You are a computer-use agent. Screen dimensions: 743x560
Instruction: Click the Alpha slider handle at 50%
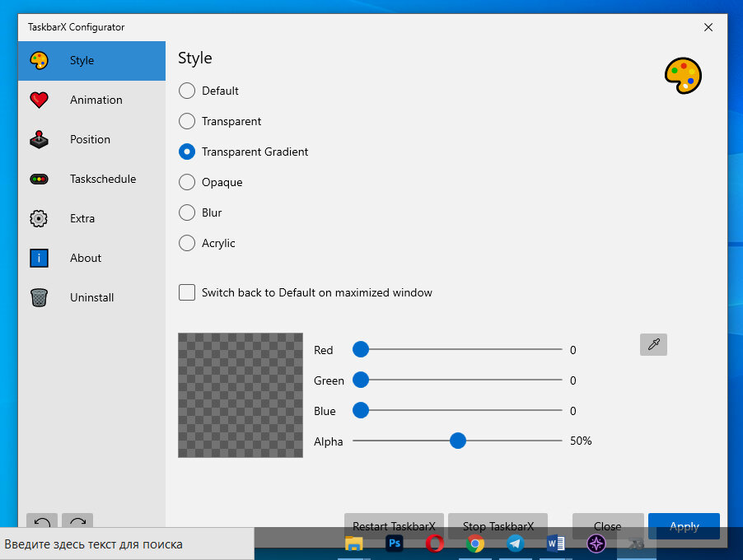pos(458,441)
